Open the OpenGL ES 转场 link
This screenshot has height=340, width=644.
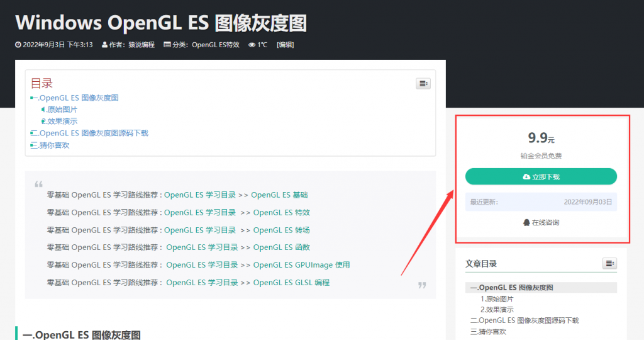tap(281, 230)
